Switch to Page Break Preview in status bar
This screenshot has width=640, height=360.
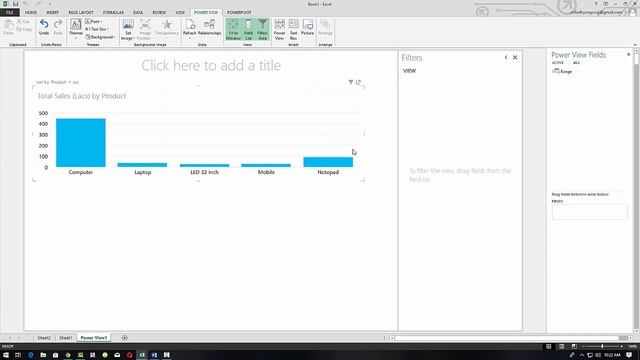(574, 347)
